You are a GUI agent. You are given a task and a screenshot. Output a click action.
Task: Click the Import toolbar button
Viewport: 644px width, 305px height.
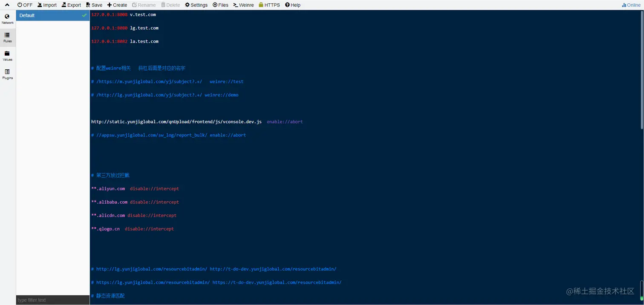coord(47,5)
